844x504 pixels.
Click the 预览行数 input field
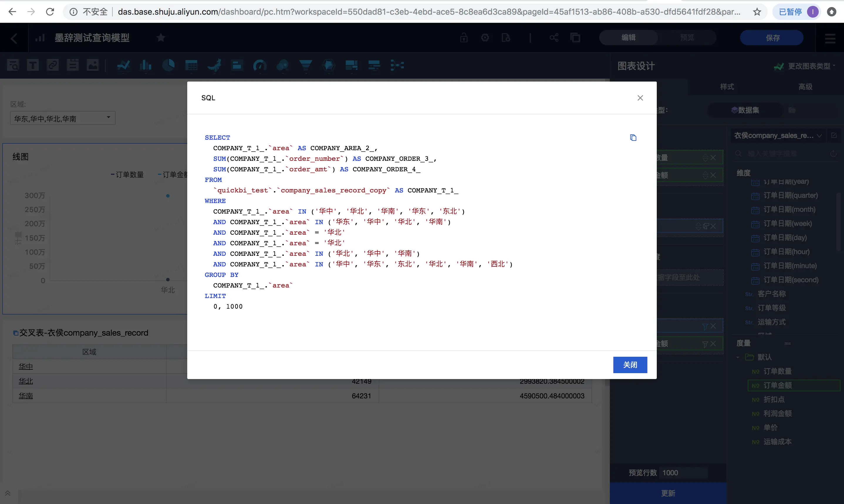tap(683, 473)
